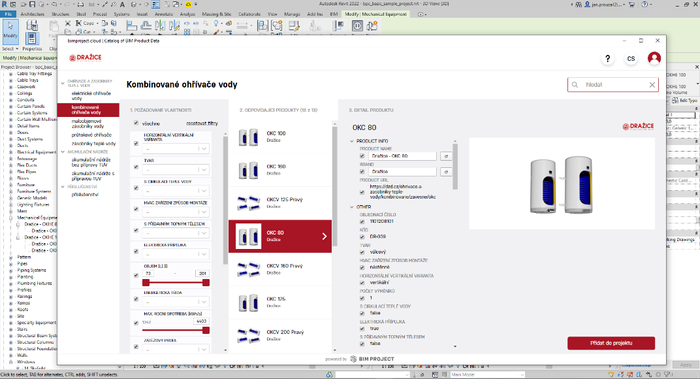The width and height of the screenshot is (700, 379).
Task: Open the Horizontální vertikální varianta dropdown
Action: point(176,149)
